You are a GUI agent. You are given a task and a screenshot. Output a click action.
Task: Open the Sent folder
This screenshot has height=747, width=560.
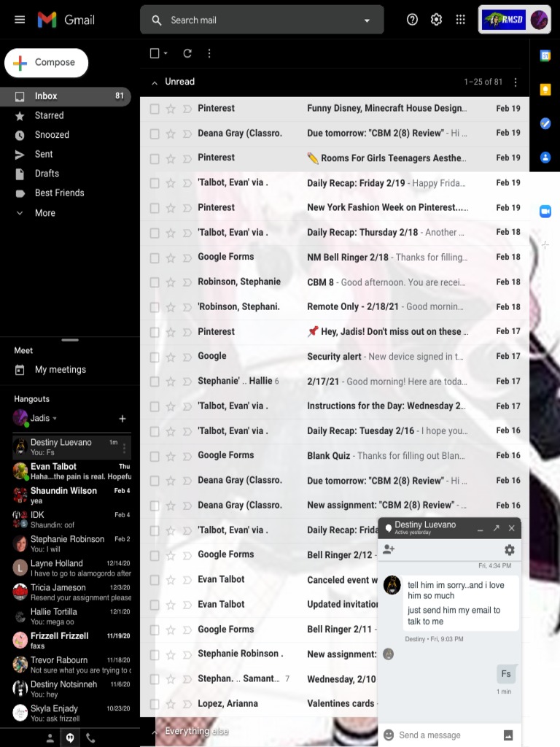[x=65, y=155]
